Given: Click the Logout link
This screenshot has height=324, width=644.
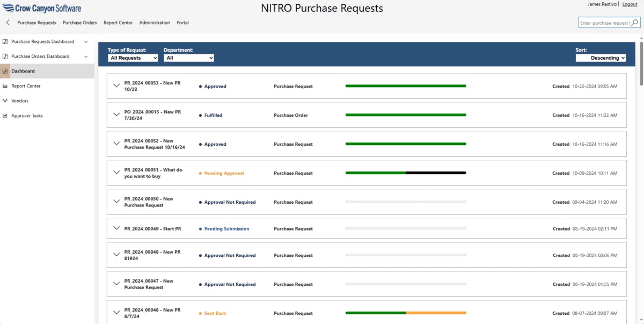Looking at the screenshot, I should (630, 4).
